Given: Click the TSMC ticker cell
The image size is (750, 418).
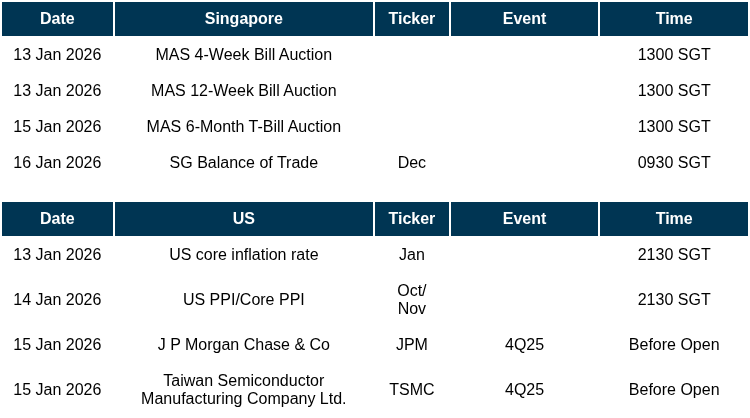Looking at the screenshot, I should pyautogui.click(x=411, y=390).
